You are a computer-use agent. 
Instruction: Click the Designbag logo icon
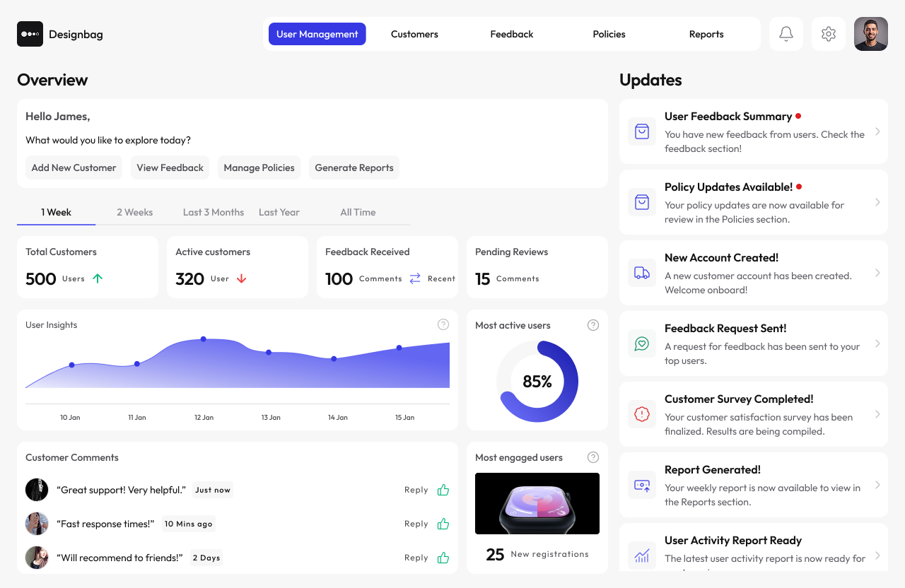(x=30, y=34)
